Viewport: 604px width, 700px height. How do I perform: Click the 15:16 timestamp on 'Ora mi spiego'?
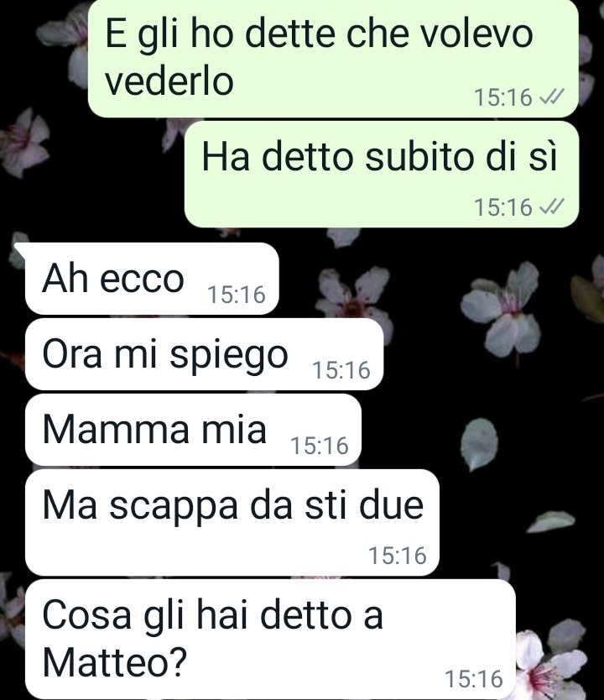pos(341,370)
